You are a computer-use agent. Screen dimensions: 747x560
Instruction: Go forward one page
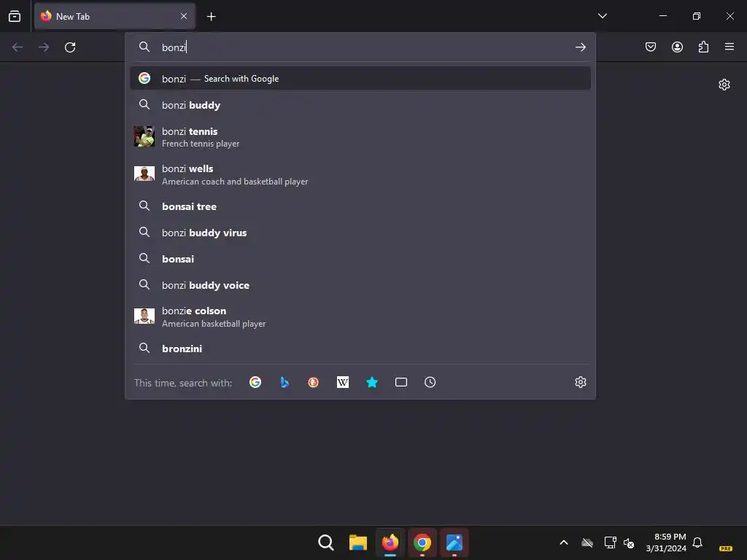(44, 47)
